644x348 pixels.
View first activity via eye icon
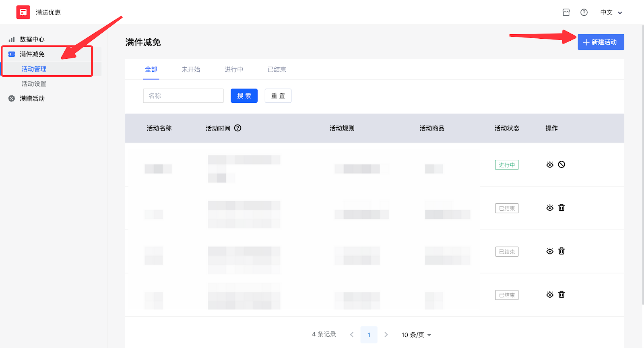(x=550, y=164)
